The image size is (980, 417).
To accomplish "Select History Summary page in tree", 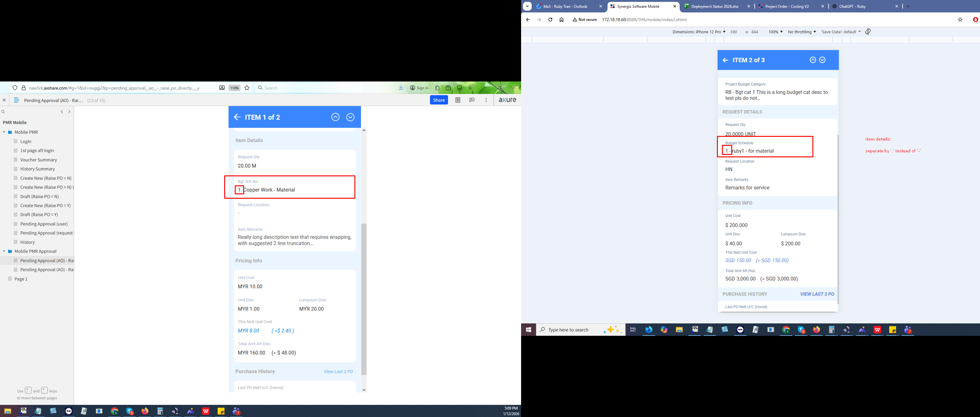I will click(x=37, y=169).
